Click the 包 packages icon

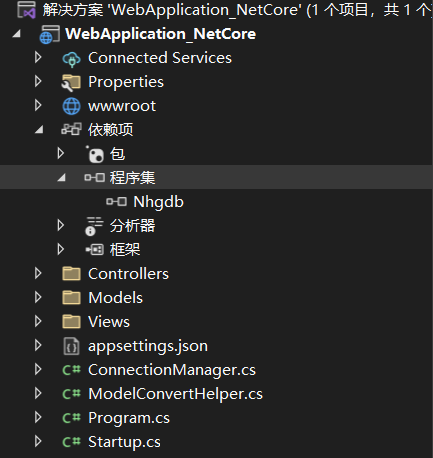(x=95, y=154)
